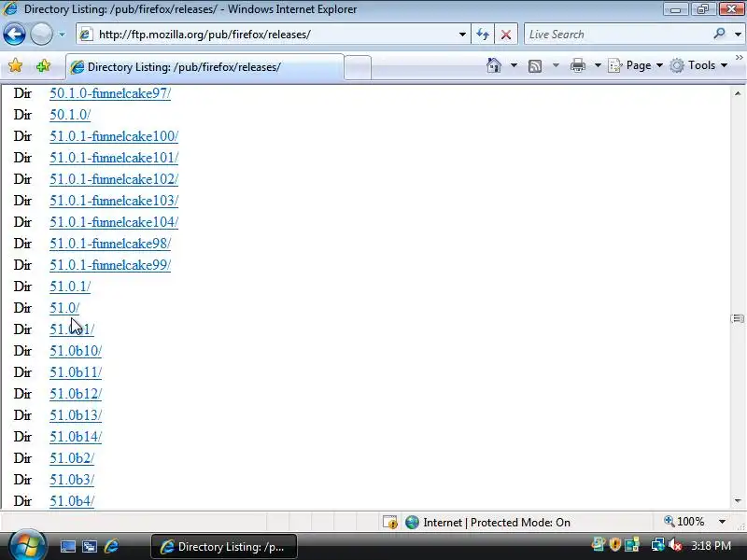
Task: Click the Refresh page button
Action: pos(483,35)
